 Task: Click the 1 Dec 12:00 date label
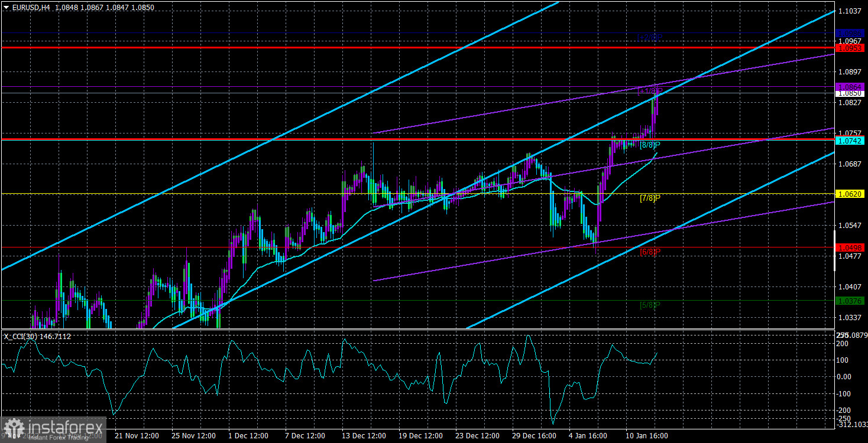pyautogui.click(x=250, y=436)
